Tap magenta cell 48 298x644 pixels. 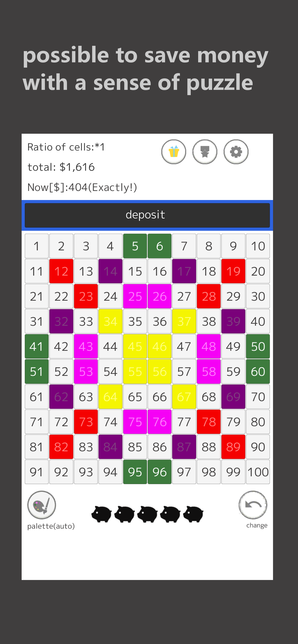pyautogui.click(x=209, y=346)
